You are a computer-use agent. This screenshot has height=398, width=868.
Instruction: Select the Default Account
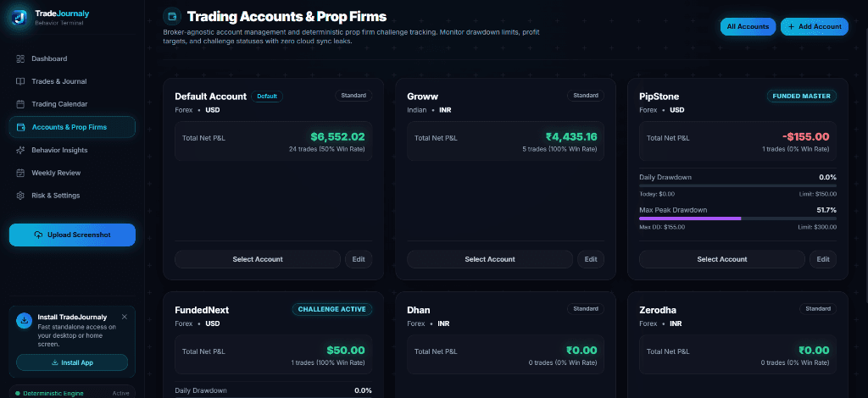click(x=258, y=259)
